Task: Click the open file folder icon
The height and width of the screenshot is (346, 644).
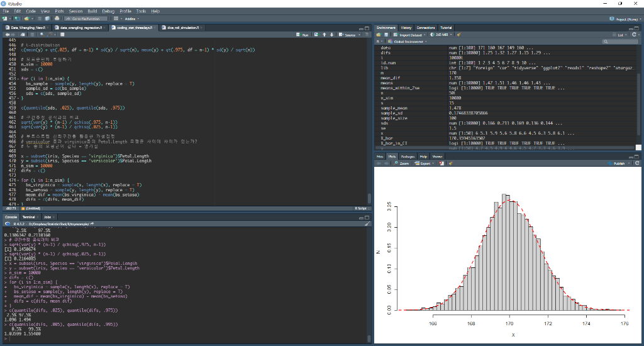Action: tap(26, 18)
